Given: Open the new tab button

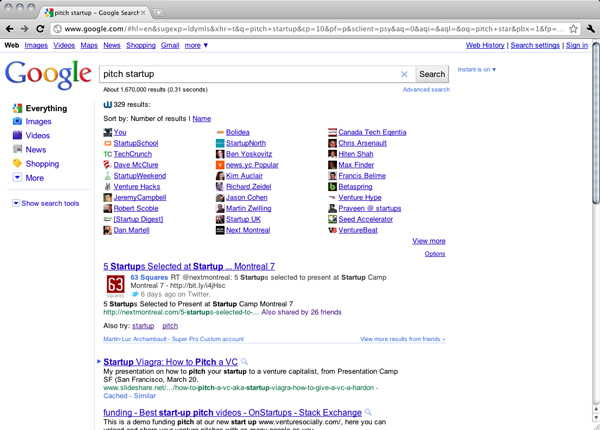Looking at the screenshot, I should (x=158, y=13).
